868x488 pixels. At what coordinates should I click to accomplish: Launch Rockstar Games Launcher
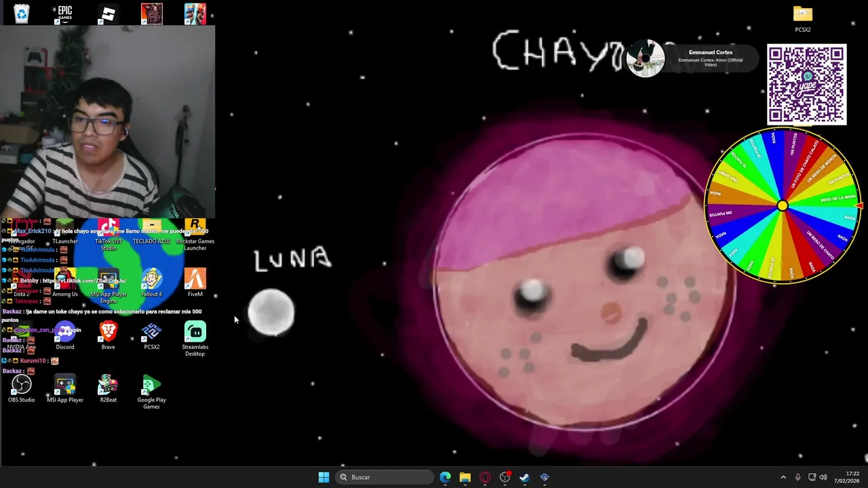[195, 235]
